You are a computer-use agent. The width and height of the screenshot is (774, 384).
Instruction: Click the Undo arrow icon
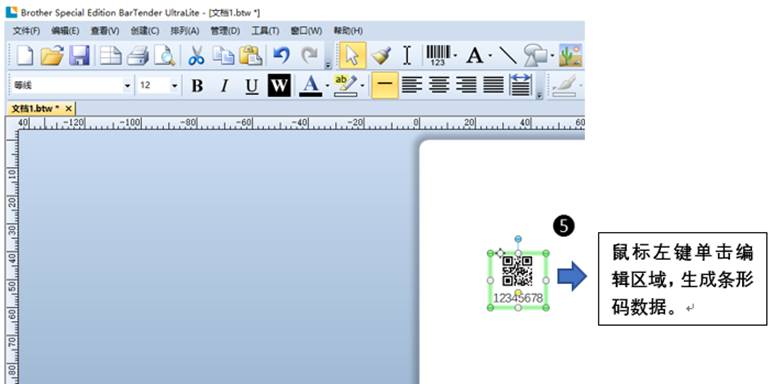tap(281, 55)
